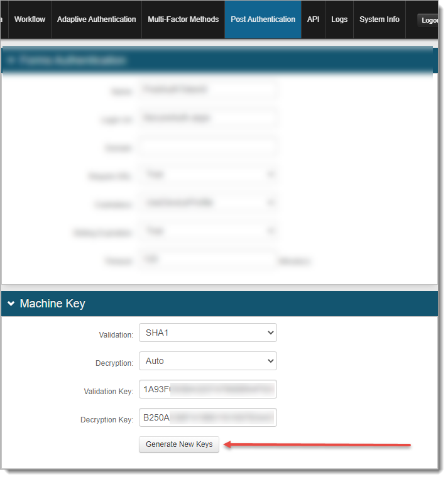Open the Decryption Auto dropdown

click(x=207, y=361)
